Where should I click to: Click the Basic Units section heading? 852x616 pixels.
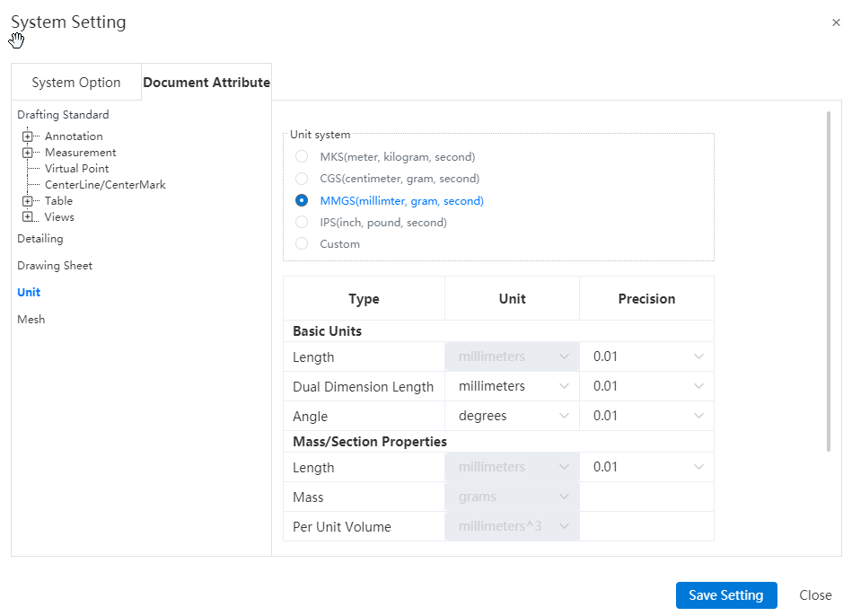point(327,331)
